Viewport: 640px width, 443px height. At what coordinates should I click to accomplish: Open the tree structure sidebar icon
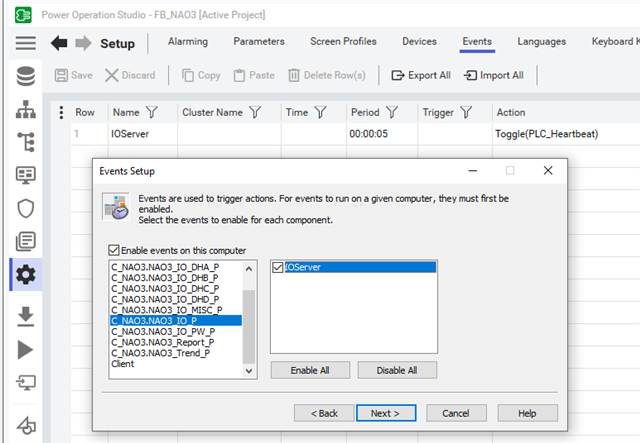(x=26, y=142)
